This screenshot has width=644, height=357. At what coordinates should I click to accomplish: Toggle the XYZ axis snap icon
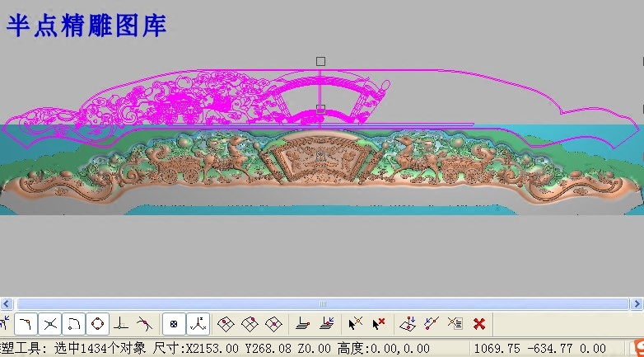(x=198, y=324)
